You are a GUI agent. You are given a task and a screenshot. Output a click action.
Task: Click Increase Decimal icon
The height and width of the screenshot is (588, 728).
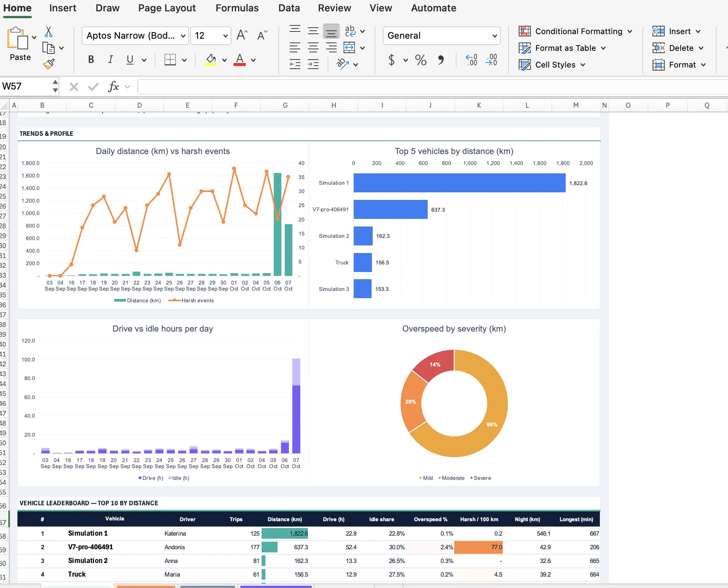point(471,60)
